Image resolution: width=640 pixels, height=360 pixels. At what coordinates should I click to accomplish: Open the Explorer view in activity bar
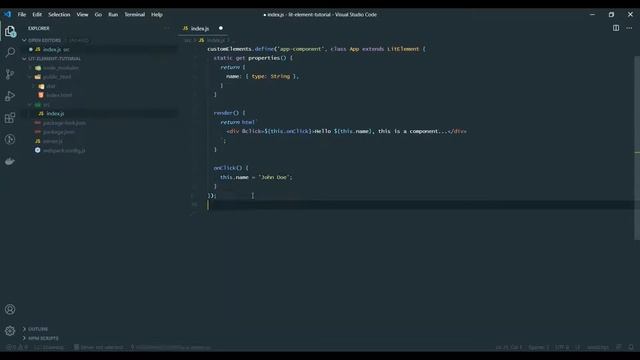click(10, 31)
